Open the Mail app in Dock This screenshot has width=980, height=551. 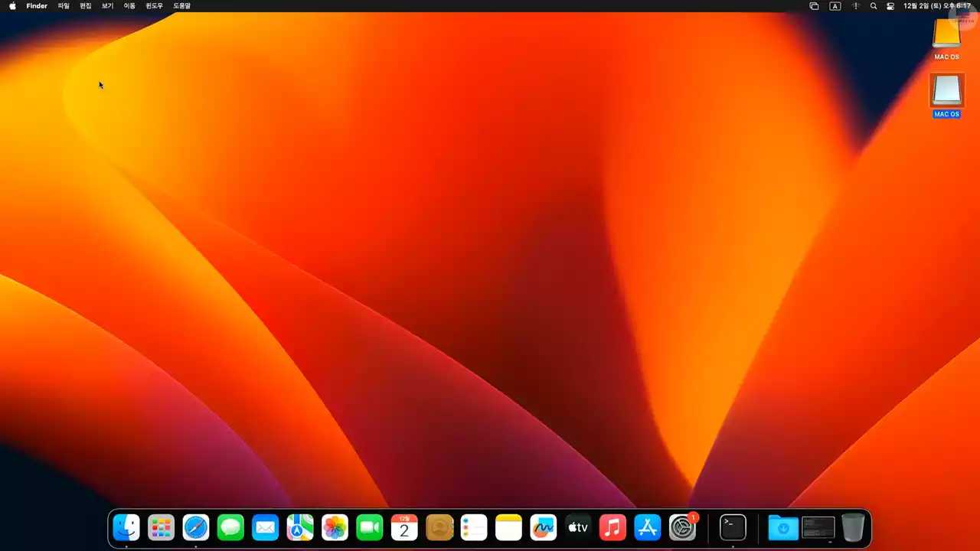click(x=265, y=527)
